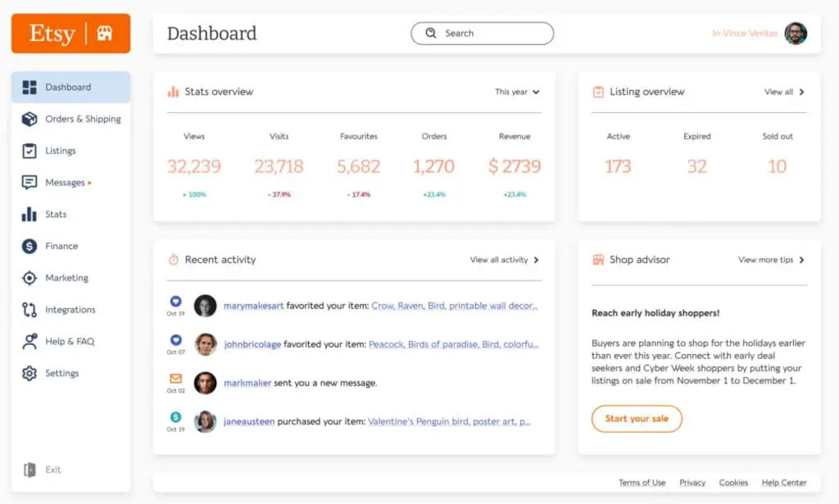The width and height of the screenshot is (839, 504).
Task: Click the Shop advisor storefront icon
Action: pyautogui.click(x=598, y=260)
